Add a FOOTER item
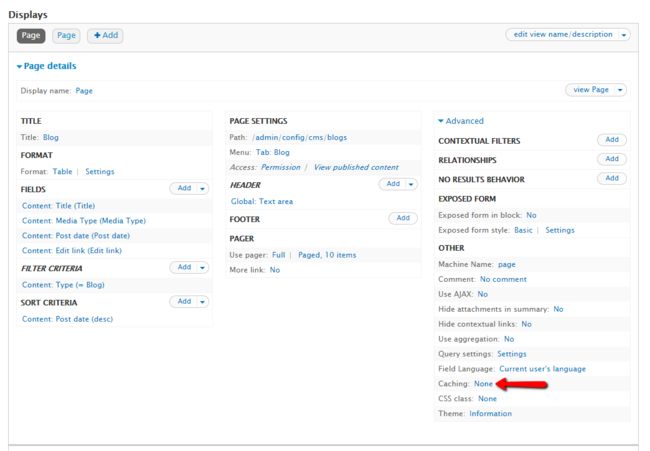650x451 pixels. 403,218
